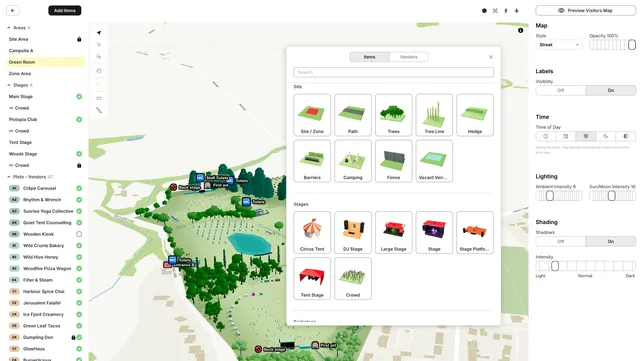Select the Stage Platform item
Image resolution: width=640 pixels, height=361 pixels.
pyautogui.click(x=475, y=232)
